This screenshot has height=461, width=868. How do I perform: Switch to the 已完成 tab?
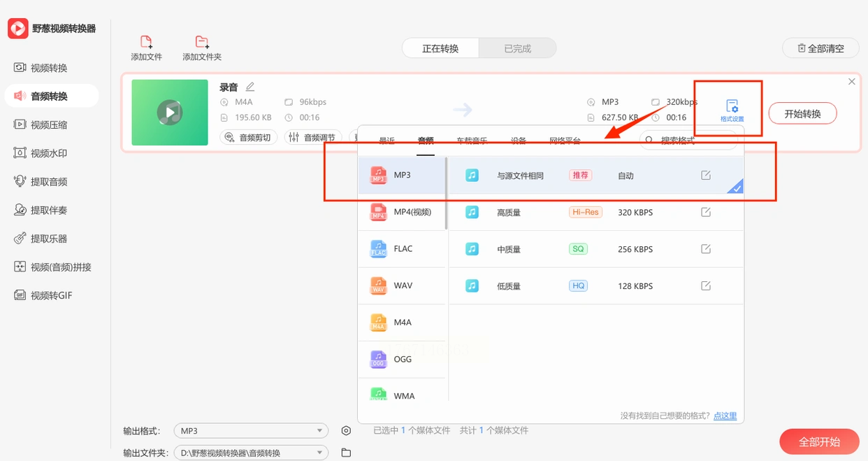(x=518, y=48)
